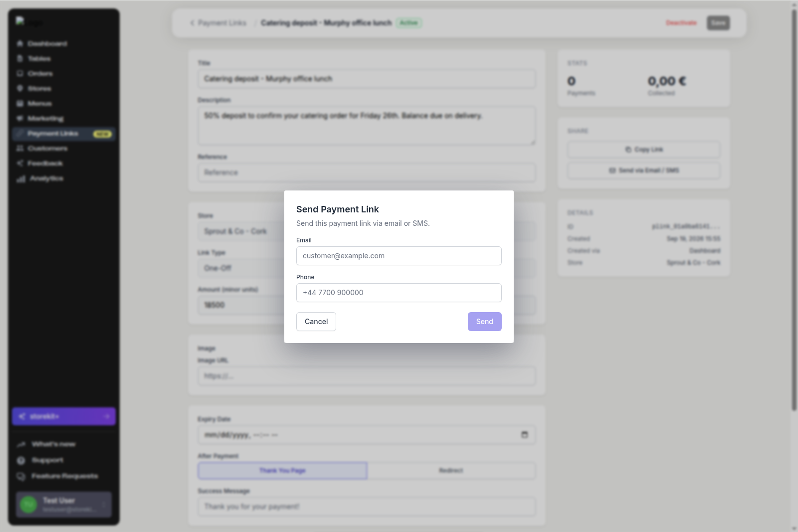Open Feature Requests chat icon
Screen dimensions: 798x532
click(21, 476)
